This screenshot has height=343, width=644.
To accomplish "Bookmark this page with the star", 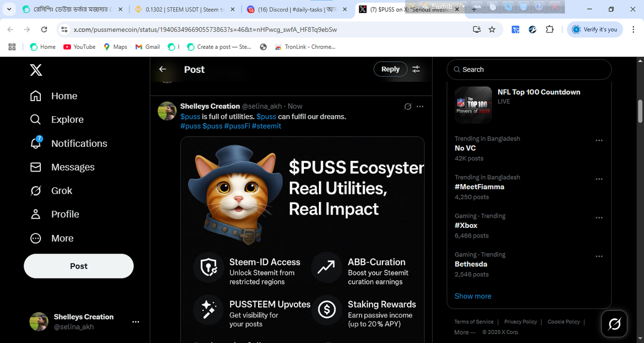I will 492,30.
